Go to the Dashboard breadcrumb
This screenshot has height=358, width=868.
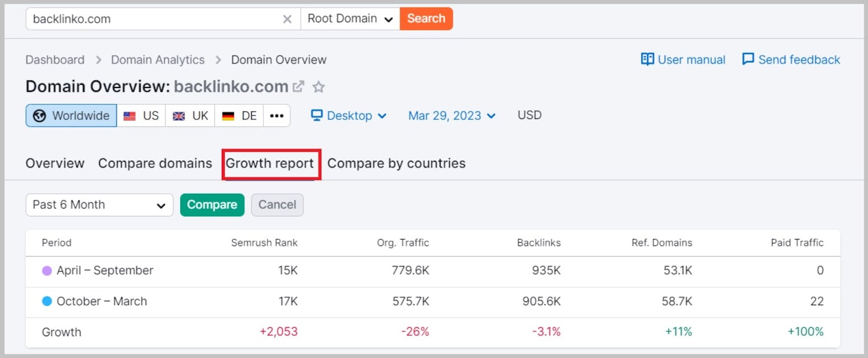click(55, 60)
